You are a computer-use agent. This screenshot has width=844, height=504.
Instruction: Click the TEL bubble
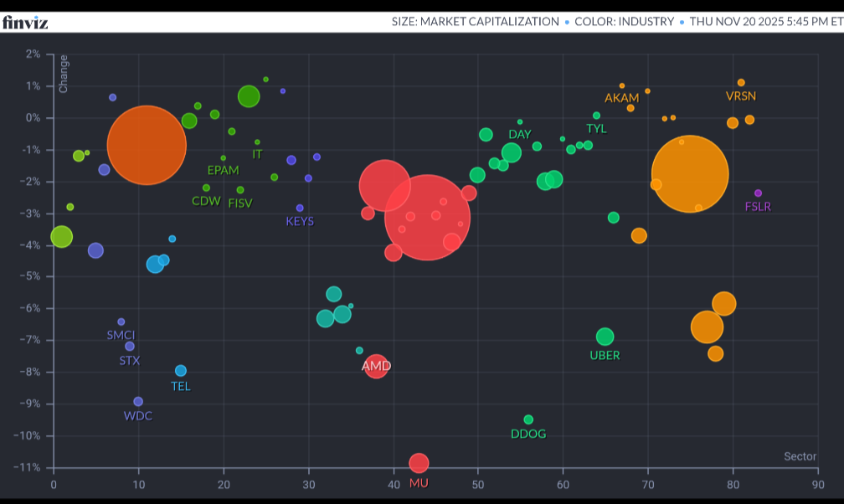click(181, 370)
